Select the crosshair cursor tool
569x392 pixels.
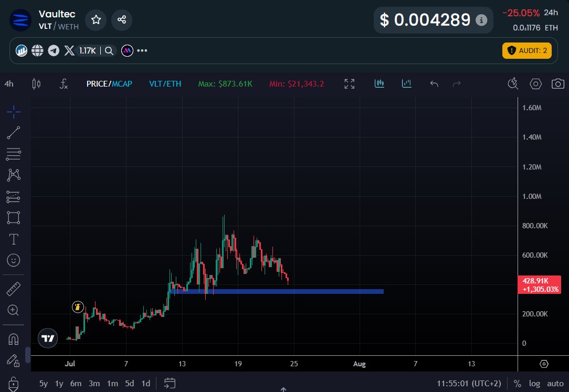14,112
